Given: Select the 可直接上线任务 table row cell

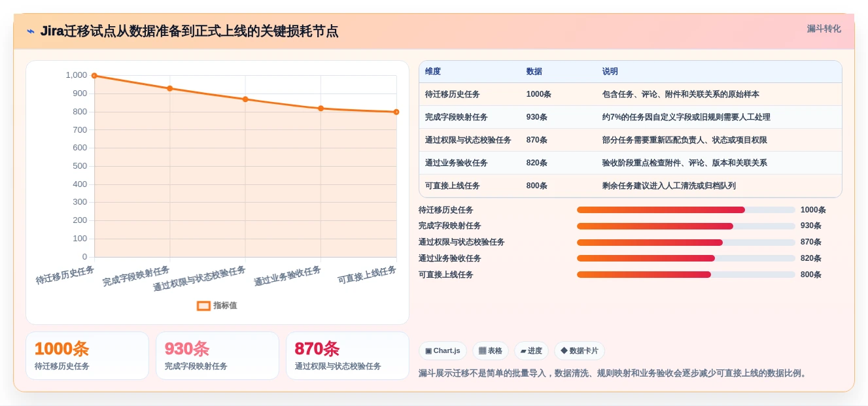Looking at the screenshot, I should click(x=453, y=186).
